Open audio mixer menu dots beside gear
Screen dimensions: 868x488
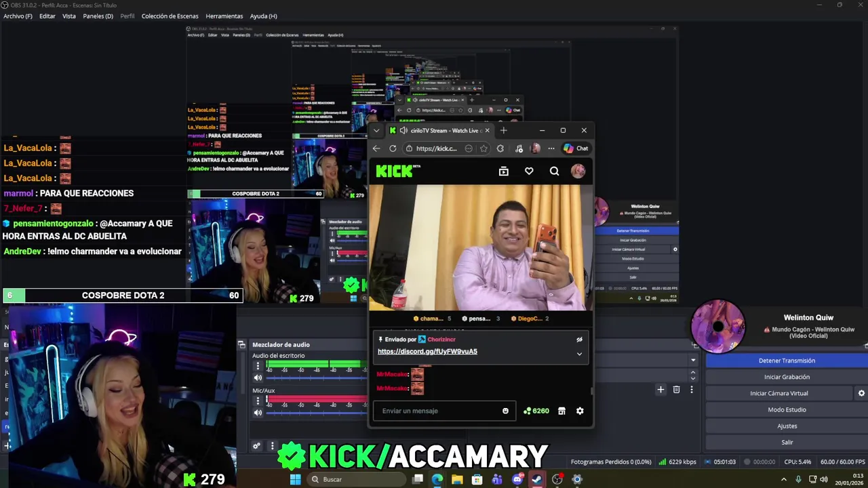[x=272, y=446]
